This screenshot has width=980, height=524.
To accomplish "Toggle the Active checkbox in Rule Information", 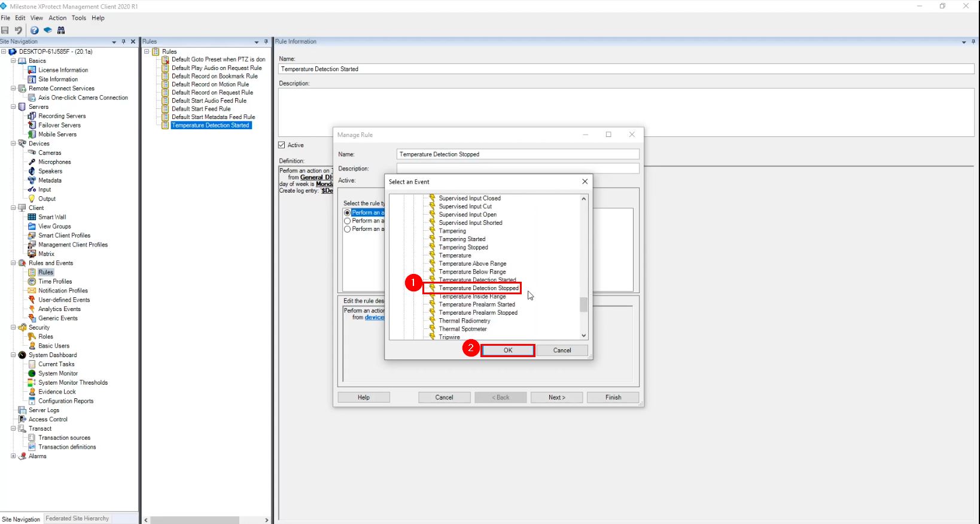I will point(282,145).
